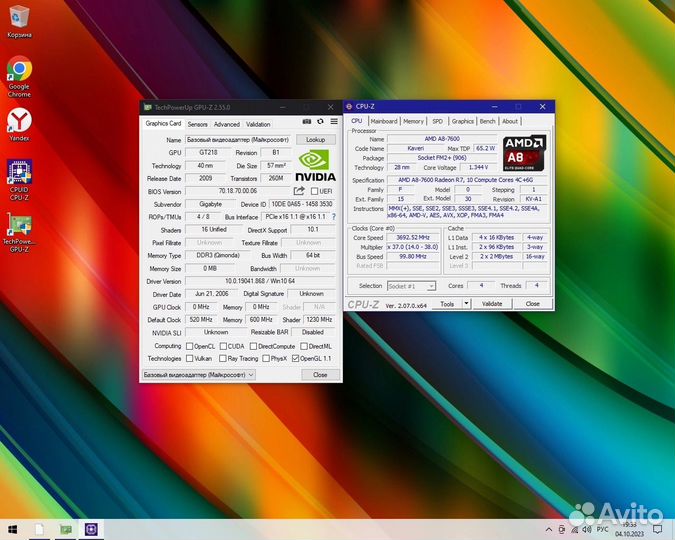This screenshot has height=540, width=675.
Task: Open the TechPowerUp GPU-Z desktop shortcut
Action: 19,233
